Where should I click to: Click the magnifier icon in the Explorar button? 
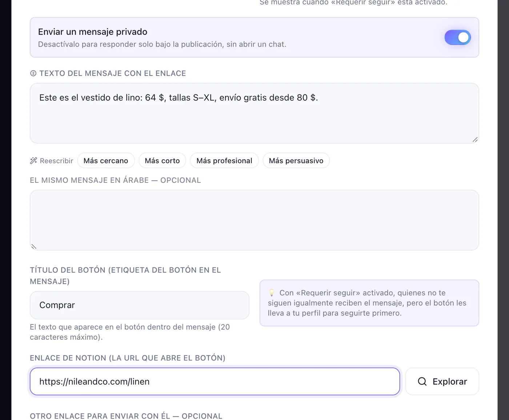tap(422, 381)
